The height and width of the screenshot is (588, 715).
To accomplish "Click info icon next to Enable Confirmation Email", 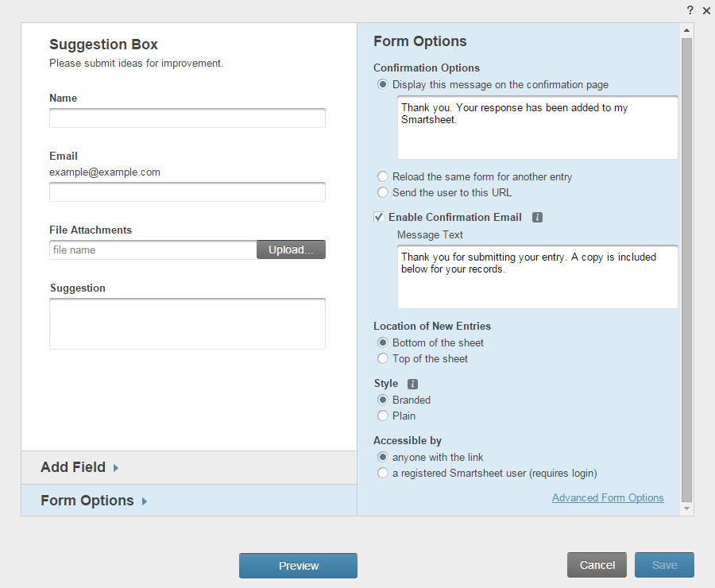I will 537,217.
